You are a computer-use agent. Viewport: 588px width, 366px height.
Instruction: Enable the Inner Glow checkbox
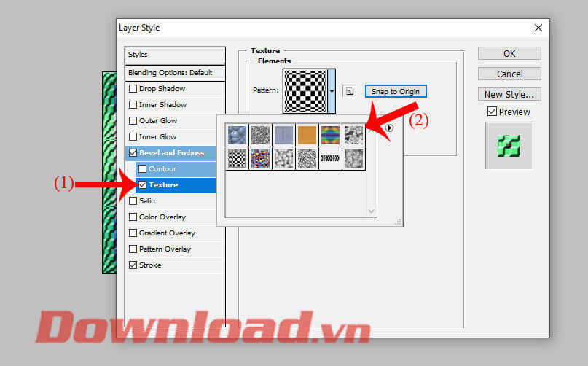[x=133, y=136]
